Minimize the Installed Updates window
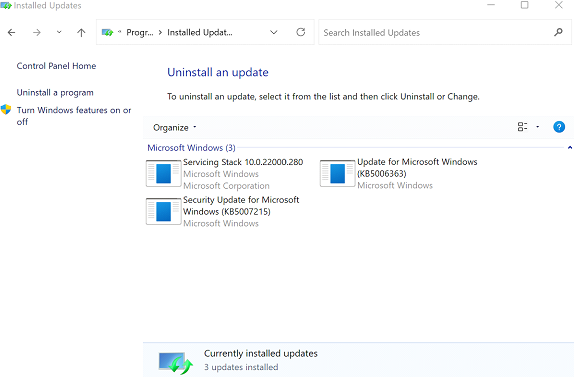Image resolution: width=575 pixels, height=377 pixels. (x=491, y=5)
